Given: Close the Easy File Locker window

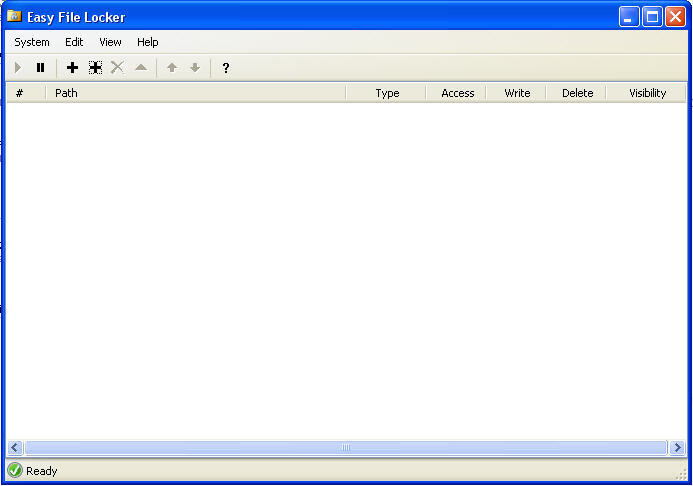Looking at the screenshot, I should [x=675, y=17].
